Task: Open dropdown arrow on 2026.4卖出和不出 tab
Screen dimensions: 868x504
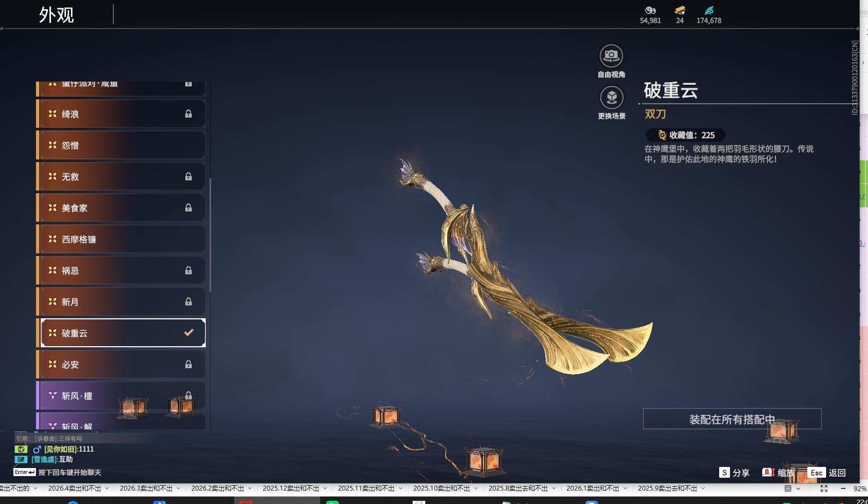Action: coord(107,488)
